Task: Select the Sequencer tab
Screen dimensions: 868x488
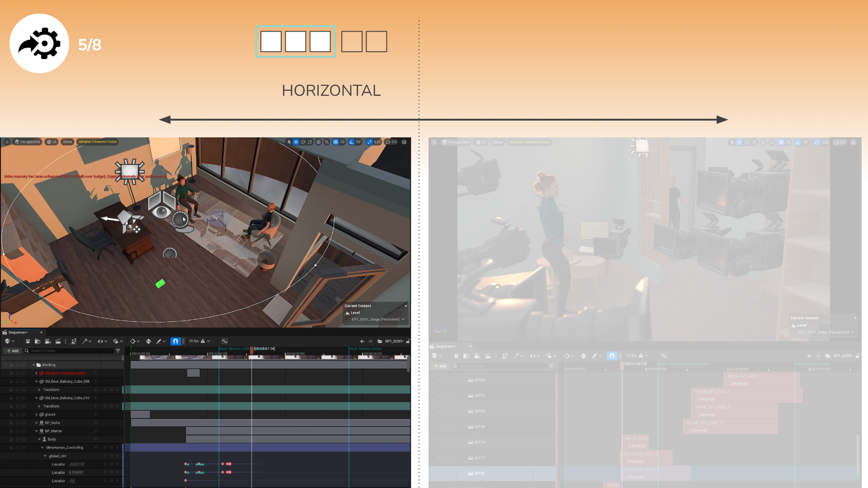Action: pyautogui.click(x=18, y=332)
